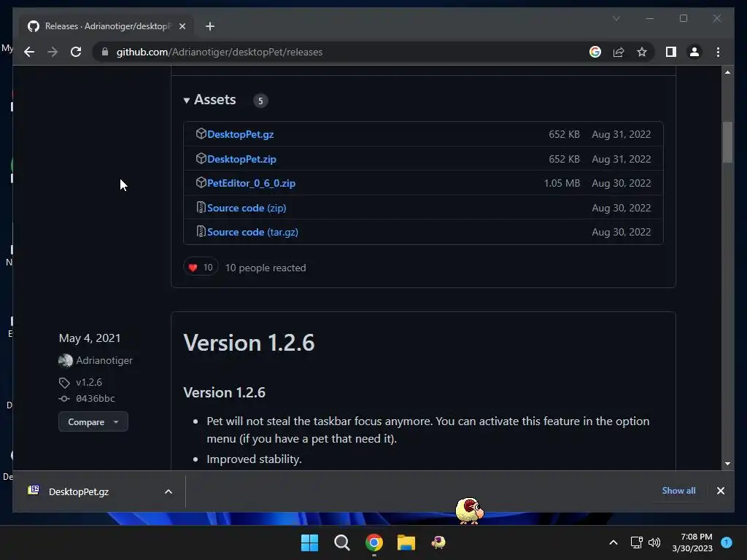Open the volume tray icon

[x=654, y=542]
